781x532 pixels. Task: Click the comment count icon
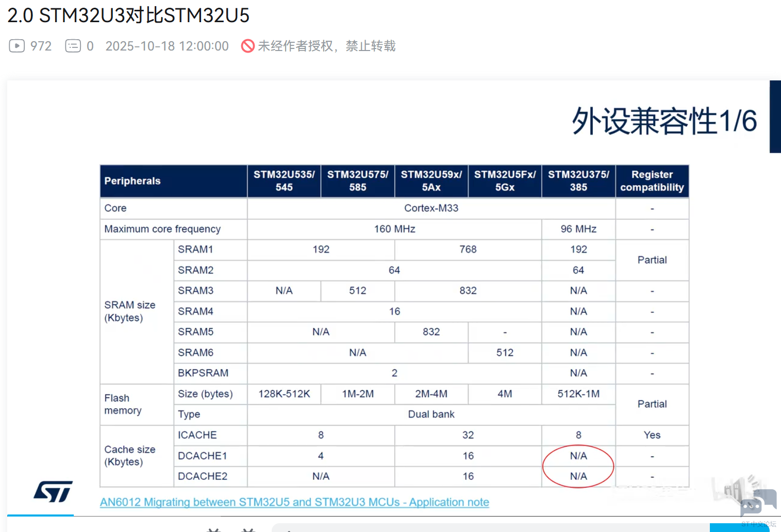pos(73,46)
